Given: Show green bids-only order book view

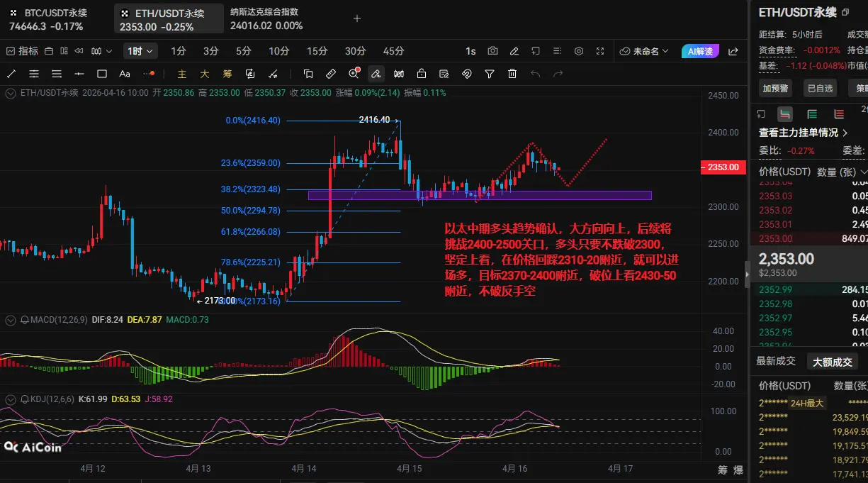Looking at the screenshot, I should tap(812, 114).
